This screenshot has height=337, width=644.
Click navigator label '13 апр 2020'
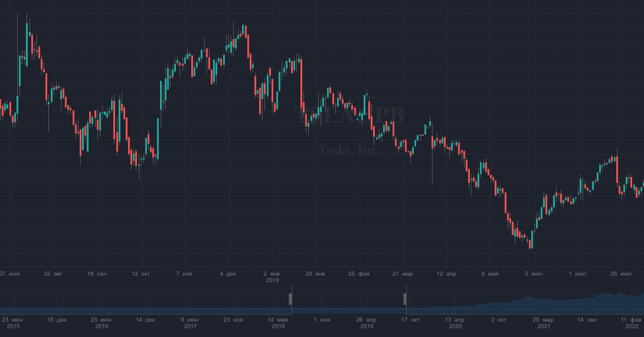[455, 322]
